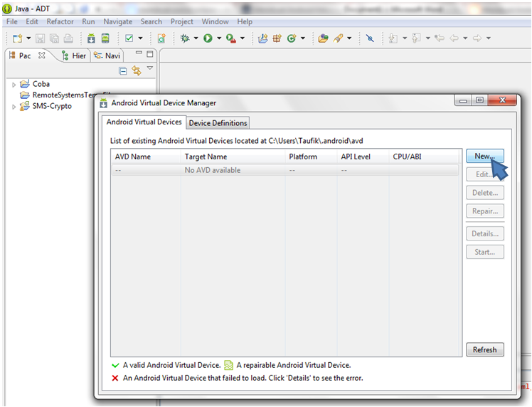Maximize the Package Explorer view
The image size is (532, 407).
click(x=149, y=54)
